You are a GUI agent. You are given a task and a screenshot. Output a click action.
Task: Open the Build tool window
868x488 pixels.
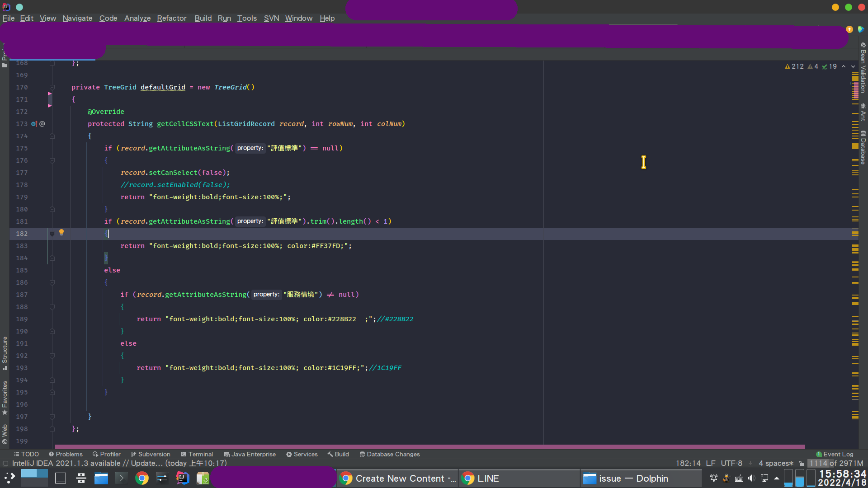(x=338, y=454)
